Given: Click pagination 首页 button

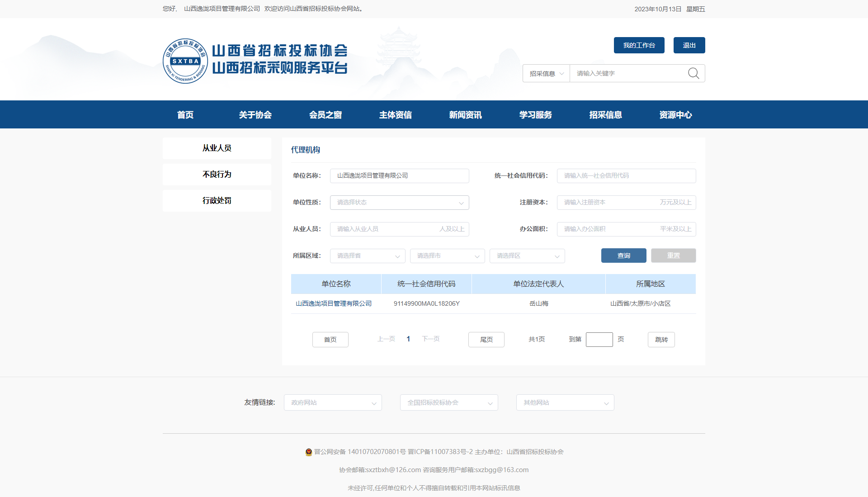Looking at the screenshot, I should pyautogui.click(x=330, y=340).
